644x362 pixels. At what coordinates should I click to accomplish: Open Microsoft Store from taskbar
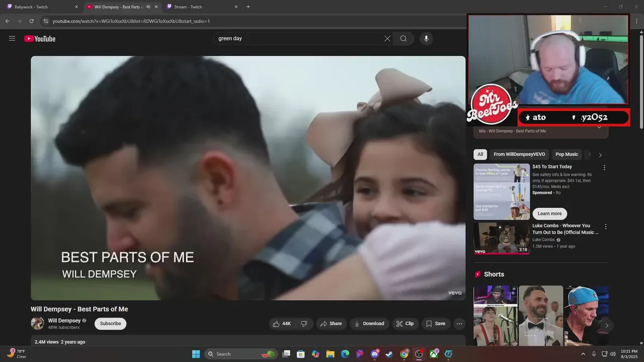pyautogui.click(x=301, y=354)
